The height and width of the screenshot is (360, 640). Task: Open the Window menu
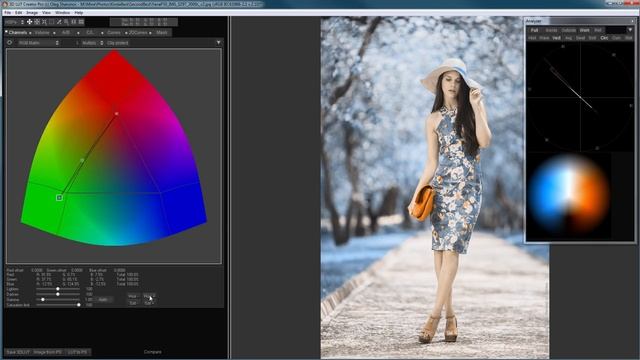click(x=62, y=13)
